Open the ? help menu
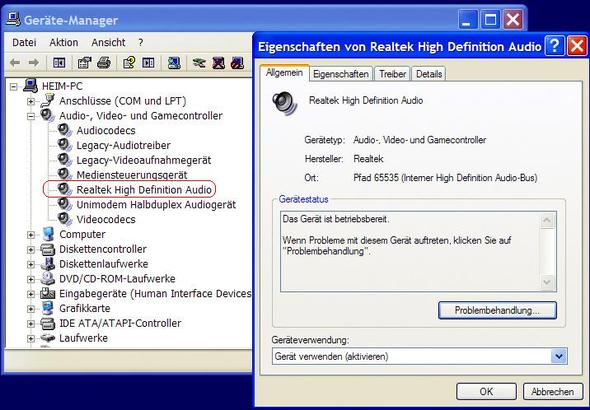 pos(140,43)
